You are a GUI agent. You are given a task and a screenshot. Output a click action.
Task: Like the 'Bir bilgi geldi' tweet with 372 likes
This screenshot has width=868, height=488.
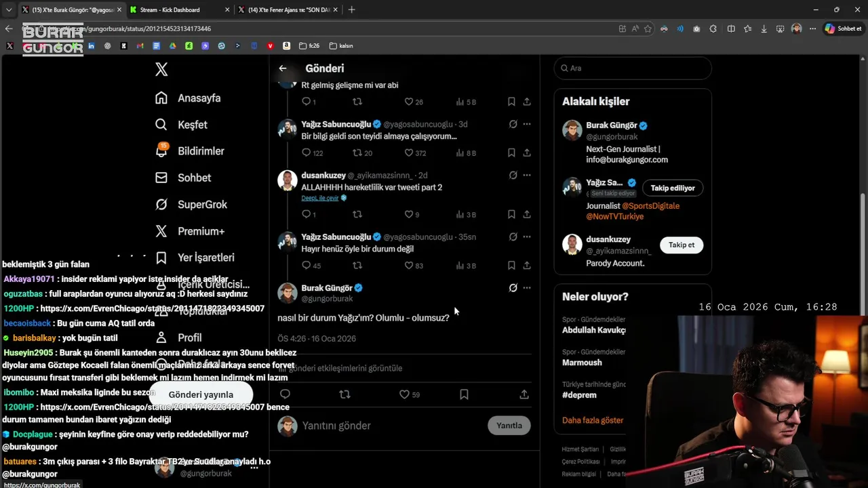tap(415, 153)
